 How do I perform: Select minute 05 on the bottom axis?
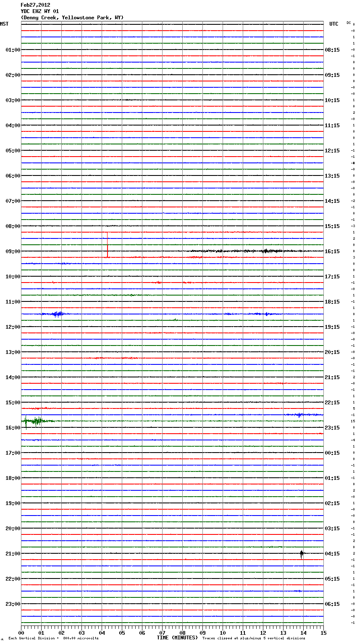122,633
